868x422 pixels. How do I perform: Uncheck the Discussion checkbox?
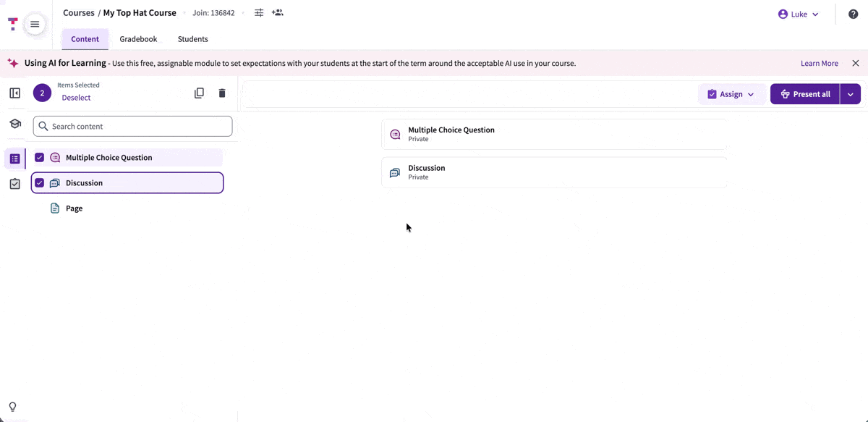point(39,182)
